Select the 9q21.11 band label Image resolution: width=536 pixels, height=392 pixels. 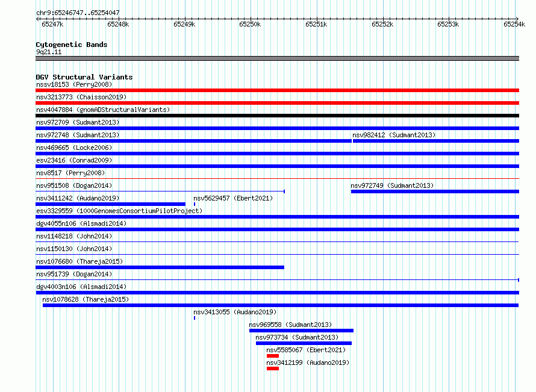click(x=49, y=52)
